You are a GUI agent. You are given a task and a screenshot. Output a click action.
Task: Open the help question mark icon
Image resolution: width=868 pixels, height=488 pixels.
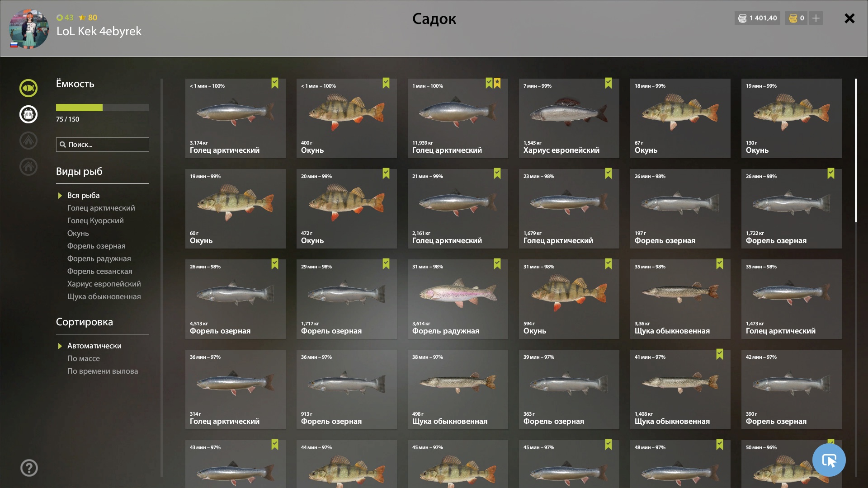[x=29, y=468]
